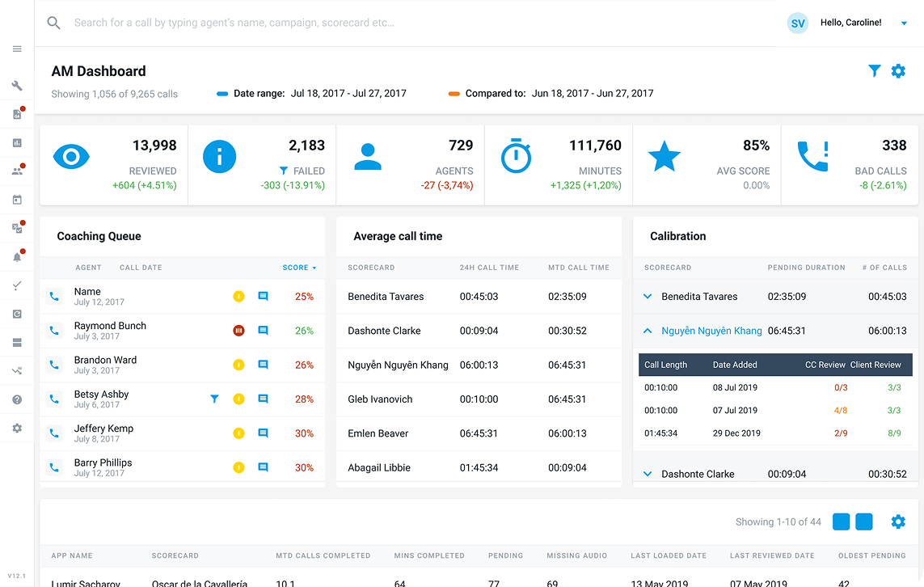Toggle the filter icon on Betsy Ashby row
Image resolution: width=924 pixels, height=587 pixels.
(x=214, y=399)
